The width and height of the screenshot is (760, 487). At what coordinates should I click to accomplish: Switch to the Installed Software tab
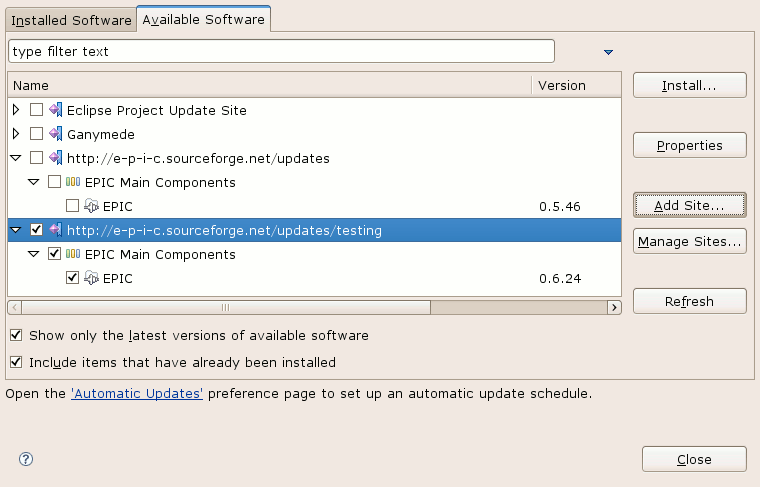71,20
